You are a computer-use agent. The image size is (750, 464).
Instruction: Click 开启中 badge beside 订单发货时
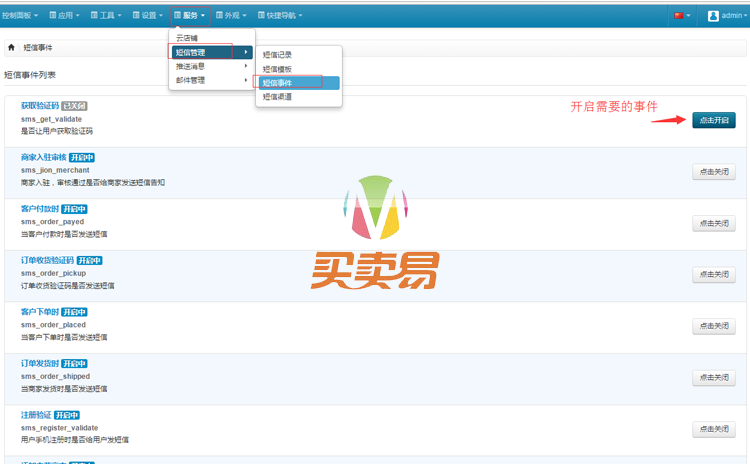(x=74, y=364)
